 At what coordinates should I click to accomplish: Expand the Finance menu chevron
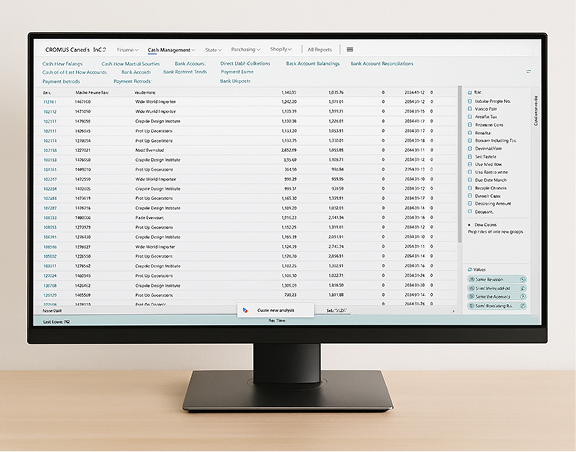(x=137, y=50)
